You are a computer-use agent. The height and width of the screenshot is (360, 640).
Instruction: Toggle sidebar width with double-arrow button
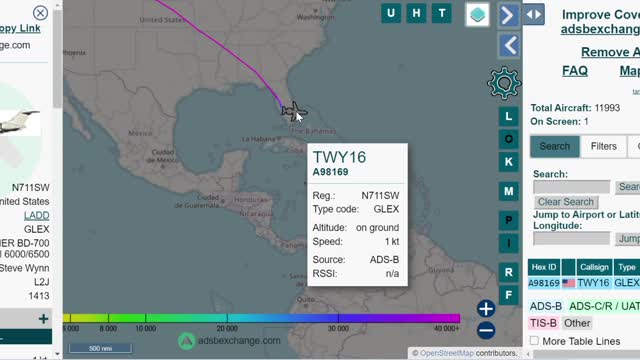pyautogui.click(x=534, y=14)
